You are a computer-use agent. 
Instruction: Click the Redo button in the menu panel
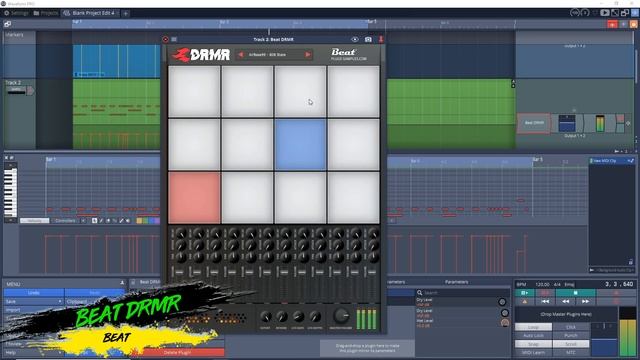[x=95, y=293]
